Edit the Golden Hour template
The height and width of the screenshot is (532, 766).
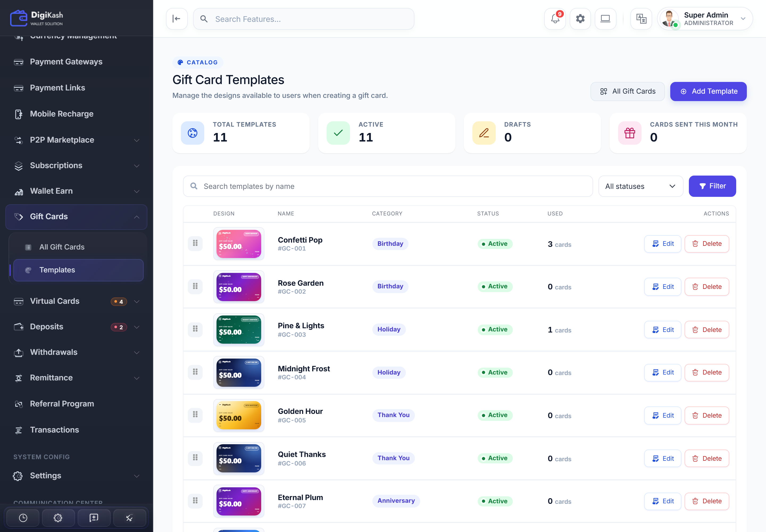662,415
